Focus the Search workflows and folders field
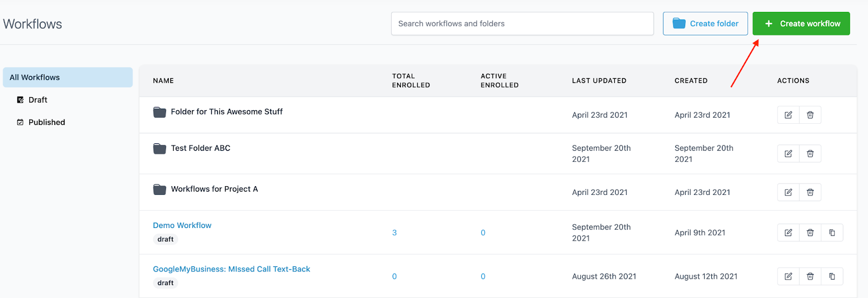Viewport: 868px width, 298px height. click(522, 24)
